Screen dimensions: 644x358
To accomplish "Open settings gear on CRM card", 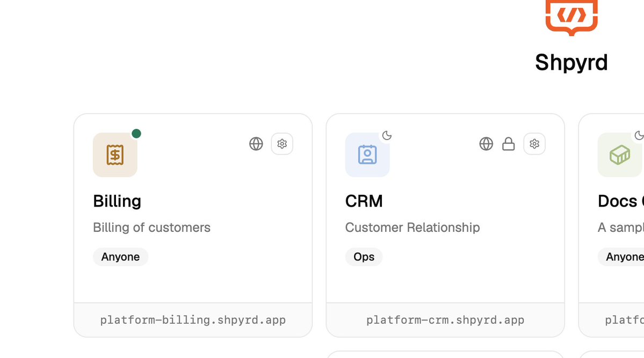I will (534, 144).
